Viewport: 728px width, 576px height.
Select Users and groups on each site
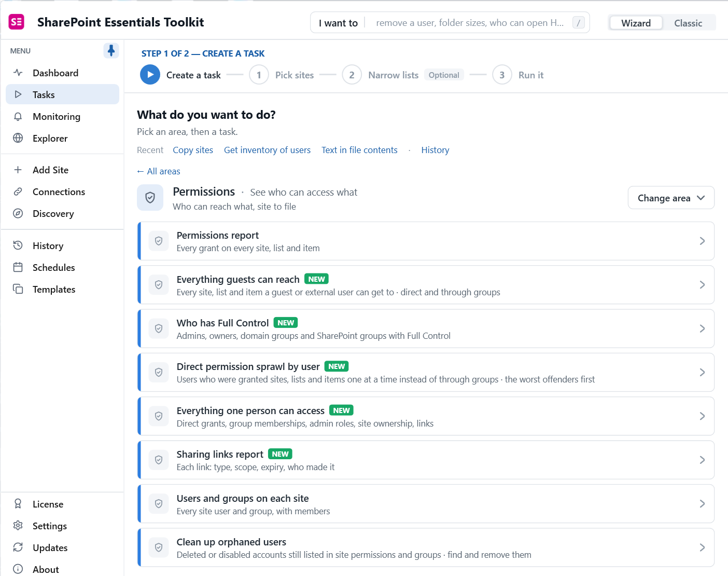[x=426, y=504]
